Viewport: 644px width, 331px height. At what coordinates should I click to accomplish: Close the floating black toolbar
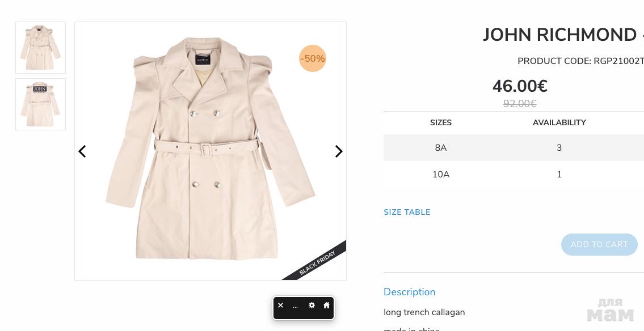coord(280,305)
